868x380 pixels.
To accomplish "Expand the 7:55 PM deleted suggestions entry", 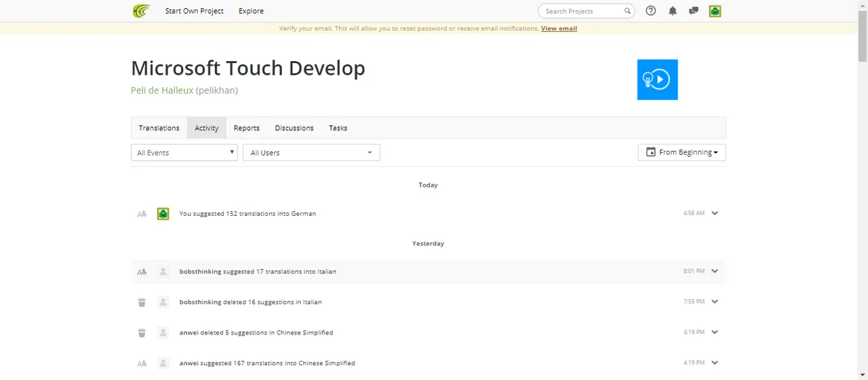I will [715, 301].
